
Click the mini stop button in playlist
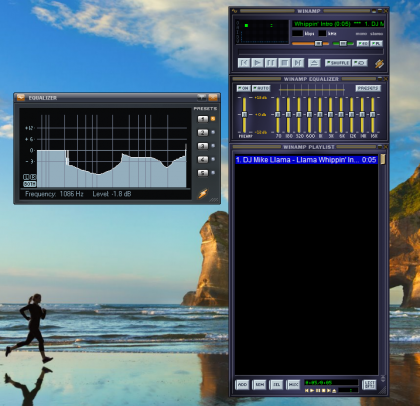tap(323, 390)
